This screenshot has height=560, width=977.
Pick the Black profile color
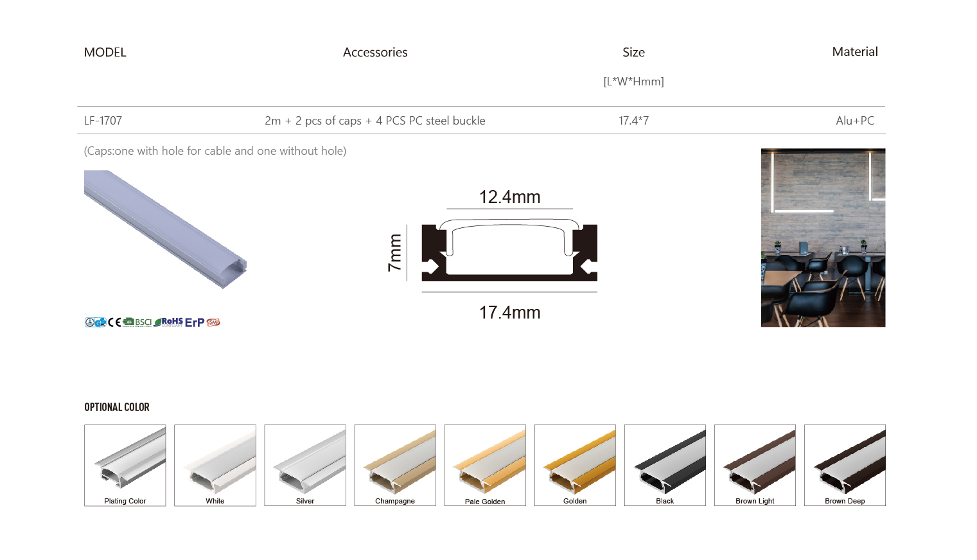[665, 465]
